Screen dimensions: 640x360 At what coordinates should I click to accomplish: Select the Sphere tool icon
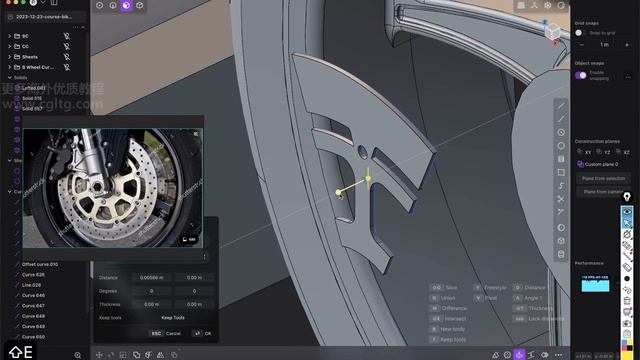[561, 227]
